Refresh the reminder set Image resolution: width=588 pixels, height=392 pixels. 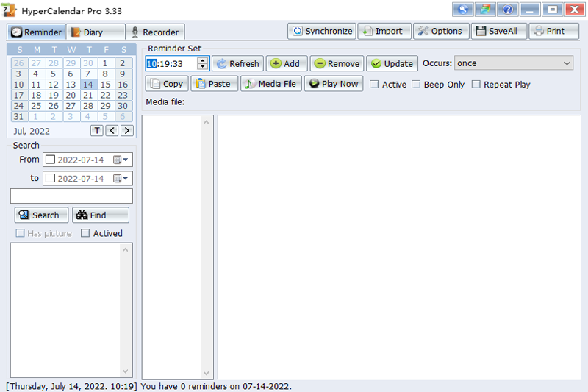pos(237,63)
